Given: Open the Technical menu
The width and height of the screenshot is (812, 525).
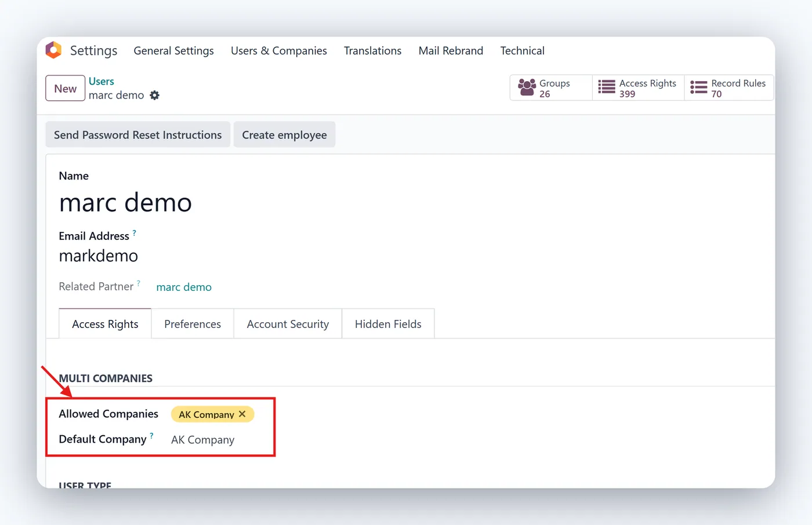Looking at the screenshot, I should coord(523,50).
